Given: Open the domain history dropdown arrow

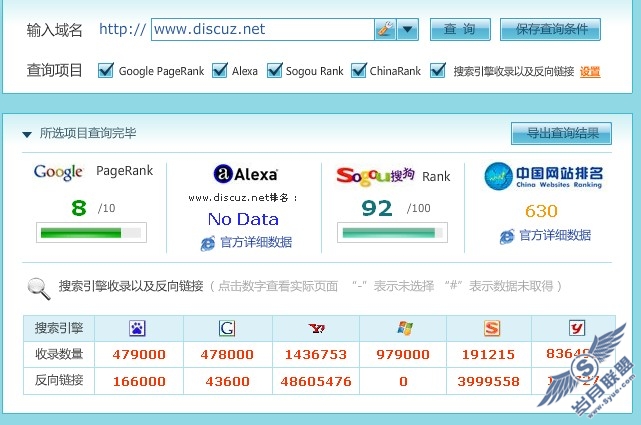Looking at the screenshot, I should click(x=408, y=29).
